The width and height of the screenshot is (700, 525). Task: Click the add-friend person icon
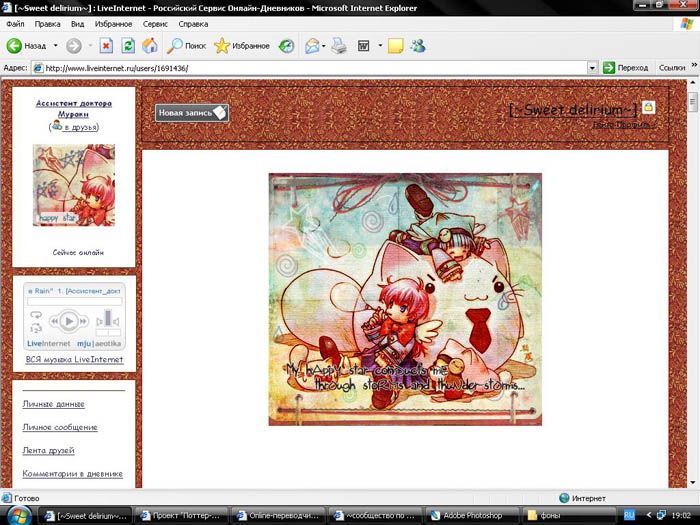point(57,126)
